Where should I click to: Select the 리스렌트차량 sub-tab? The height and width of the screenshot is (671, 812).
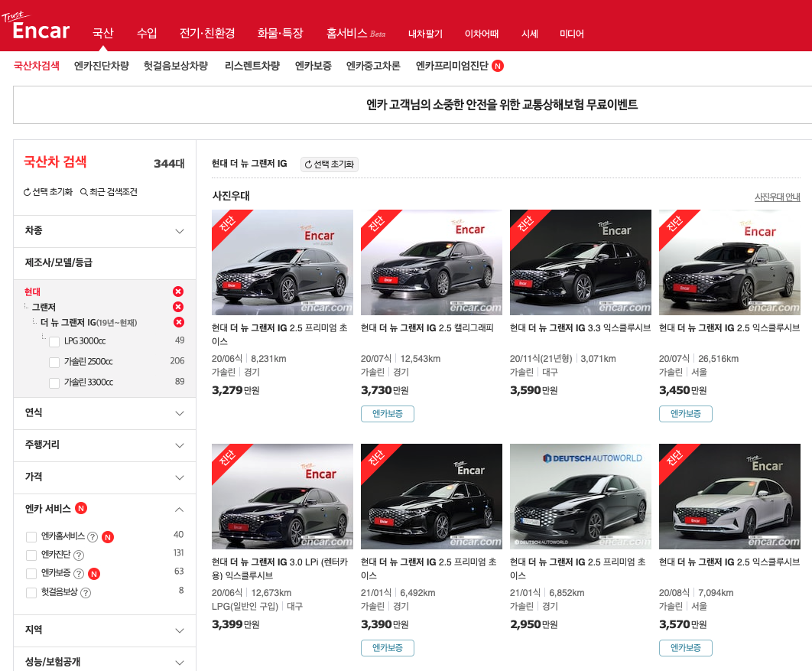pos(252,66)
